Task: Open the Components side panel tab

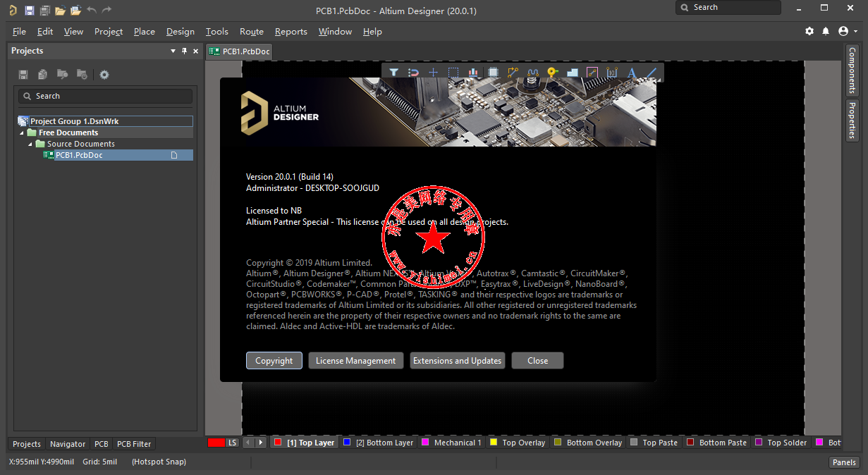Action: pos(852,70)
